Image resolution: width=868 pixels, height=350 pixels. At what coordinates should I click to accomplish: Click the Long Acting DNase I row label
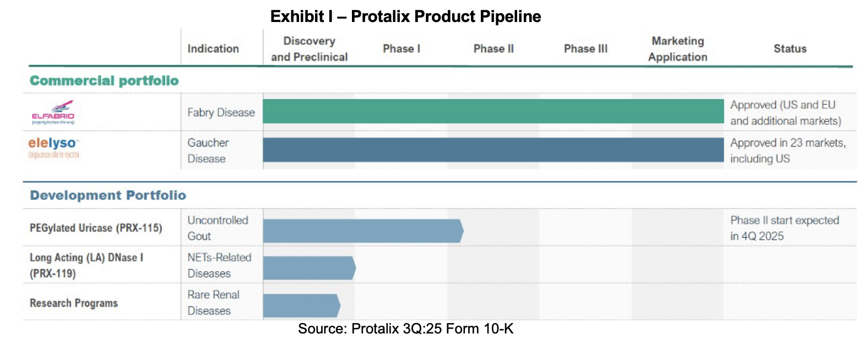click(86, 265)
